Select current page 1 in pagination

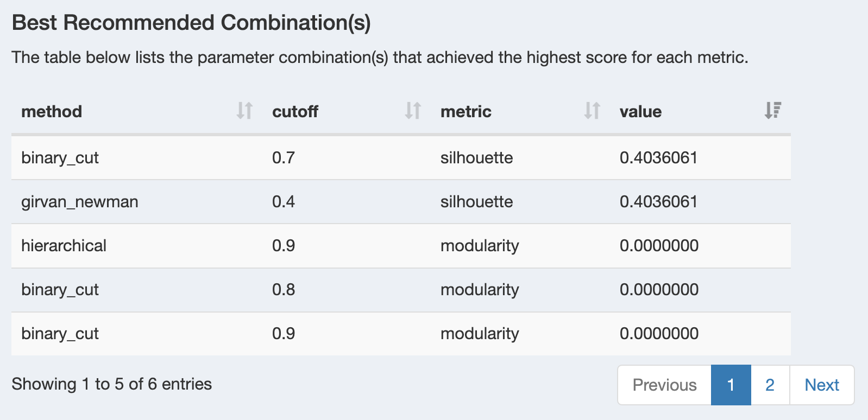pos(731,385)
